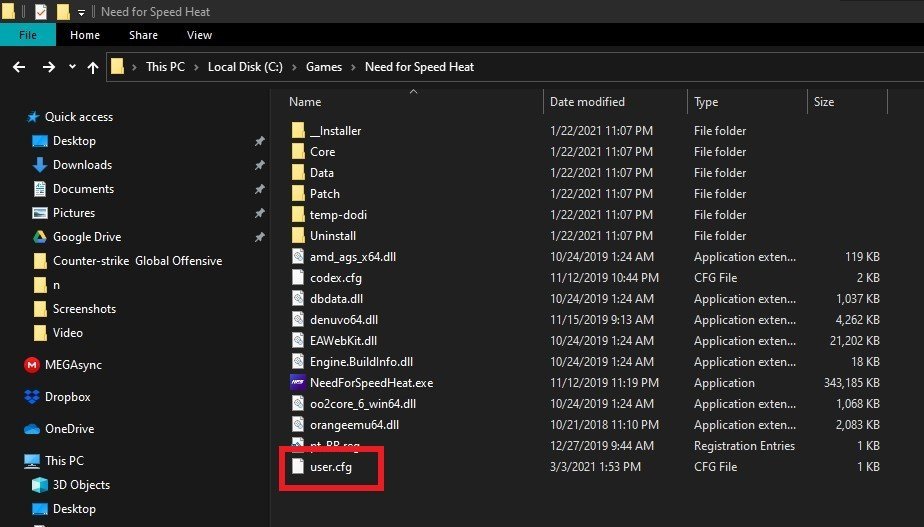The image size is (924, 527).
Task: Open the Quick Access Toolbar customize dropdown
Action: coord(81,12)
